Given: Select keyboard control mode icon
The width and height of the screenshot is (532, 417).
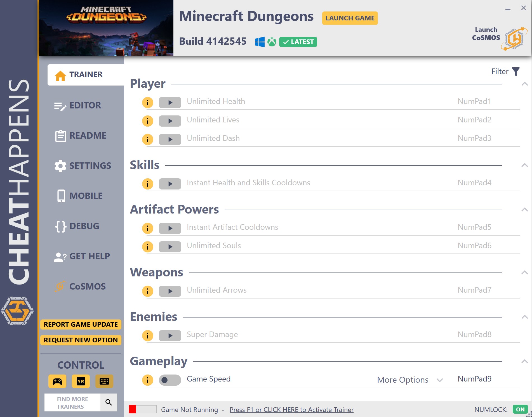Looking at the screenshot, I should coord(104,381).
